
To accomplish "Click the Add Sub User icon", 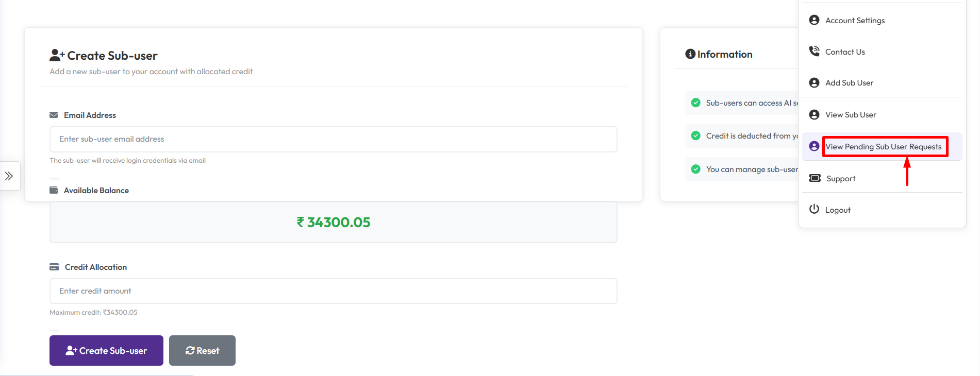I will coord(814,83).
